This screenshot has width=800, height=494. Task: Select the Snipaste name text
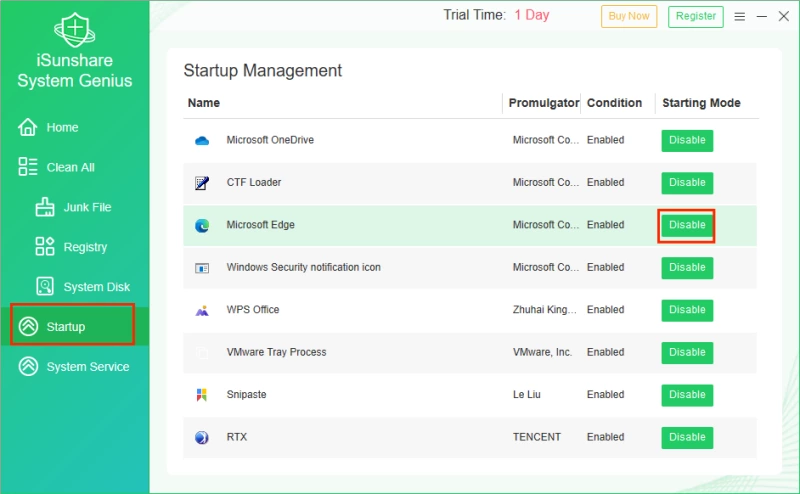click(x=246, y=394)
